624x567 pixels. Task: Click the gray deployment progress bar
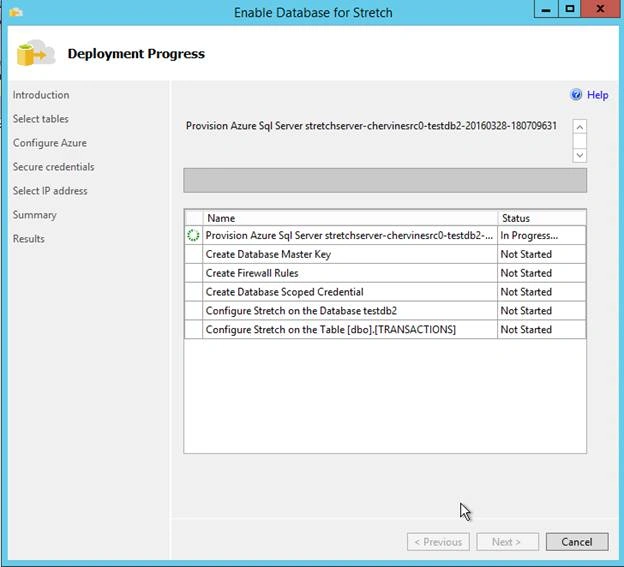385,180
